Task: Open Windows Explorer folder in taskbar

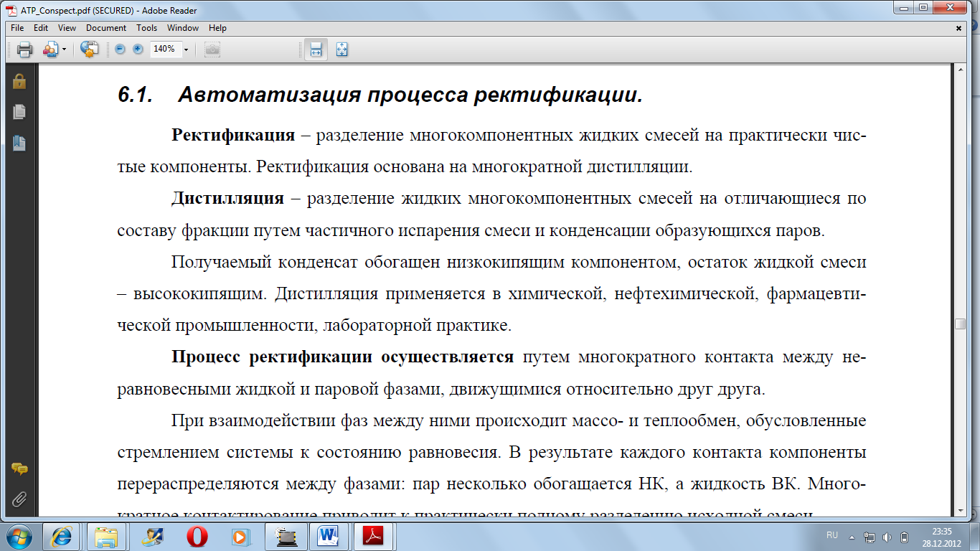Action: point(107,536)
